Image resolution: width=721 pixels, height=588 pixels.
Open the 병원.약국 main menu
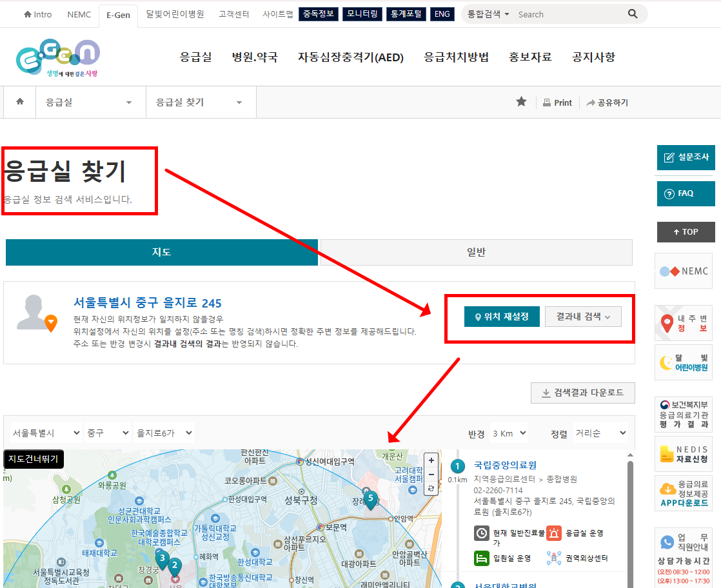(x=255, y=57)
